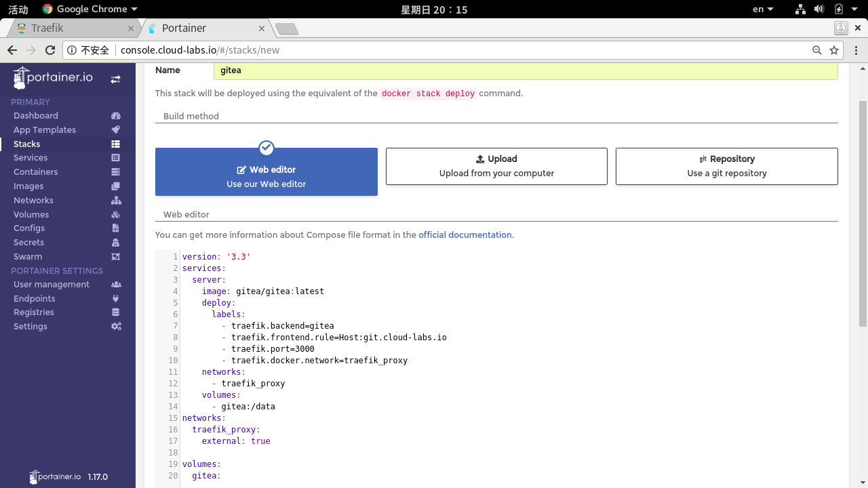Click the Dashboard gauge icon in sidebar
The image size is (868, 488).
(116, 116)
